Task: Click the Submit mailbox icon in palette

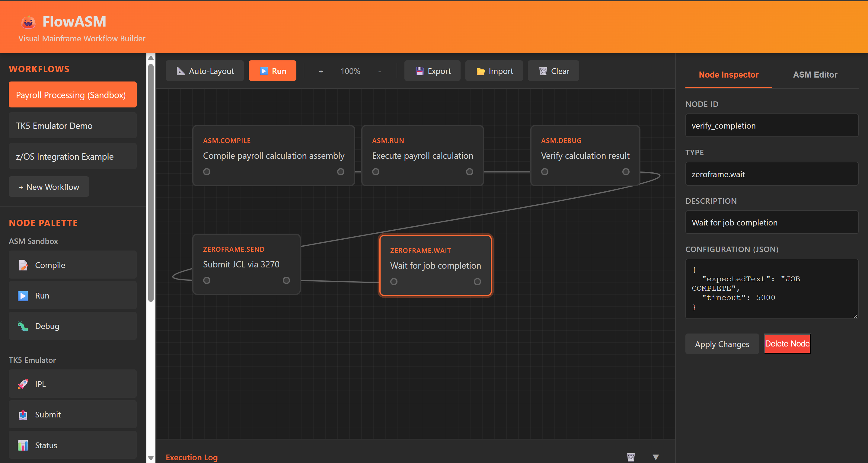Action: pos(23,414)
